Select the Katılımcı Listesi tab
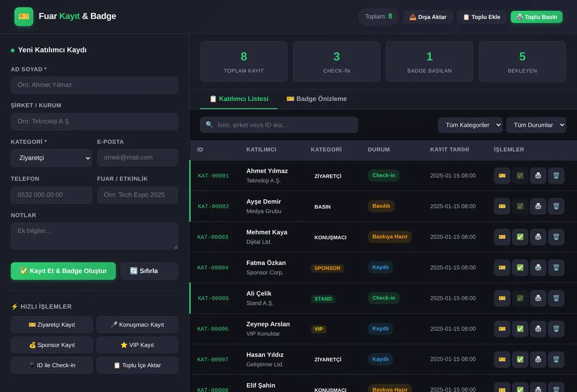 (x=239, y=98)
